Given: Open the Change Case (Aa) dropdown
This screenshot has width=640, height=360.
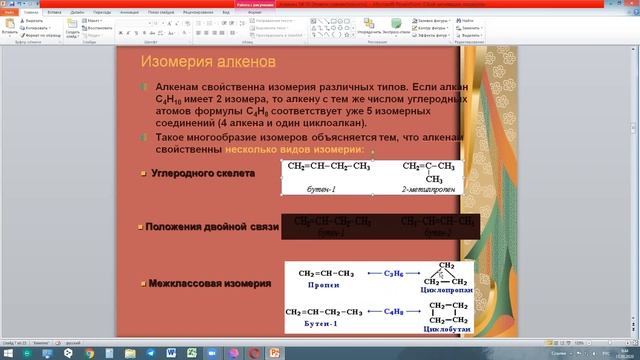Looking at the screenshot, I should tap(171, 33).
